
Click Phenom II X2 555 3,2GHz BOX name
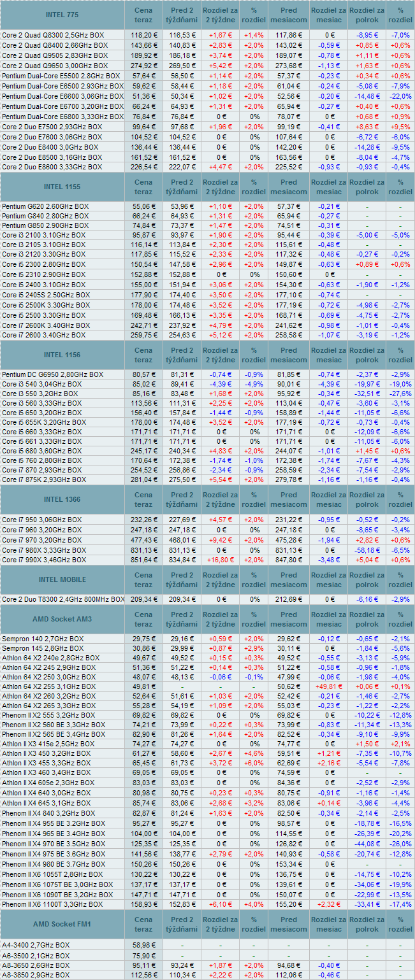[50, 715]
